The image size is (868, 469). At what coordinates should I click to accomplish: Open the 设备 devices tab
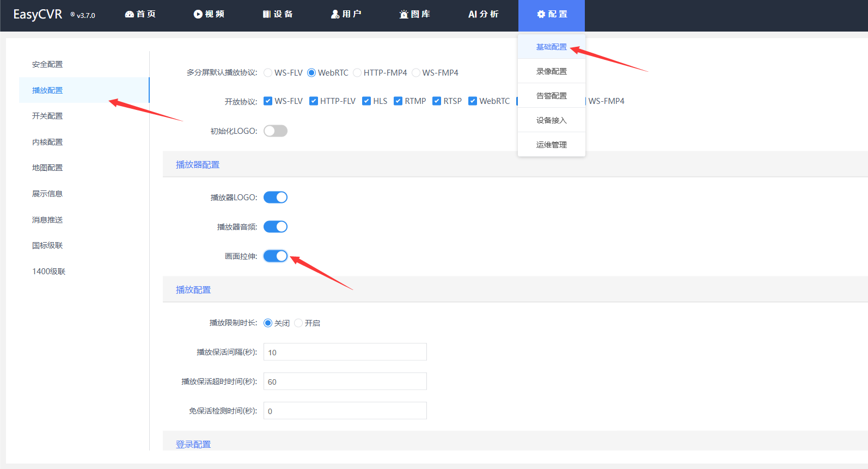pyautogui.click(x=278, y=14)
